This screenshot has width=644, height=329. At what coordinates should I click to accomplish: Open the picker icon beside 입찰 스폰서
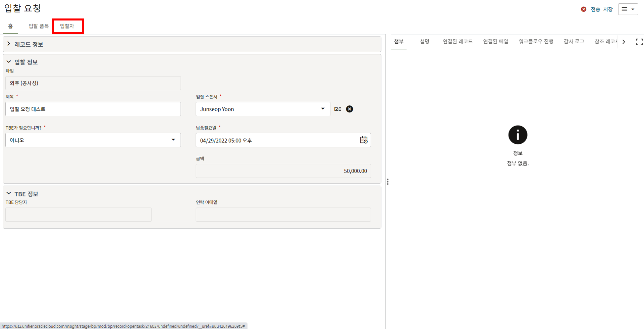(338, 109)
